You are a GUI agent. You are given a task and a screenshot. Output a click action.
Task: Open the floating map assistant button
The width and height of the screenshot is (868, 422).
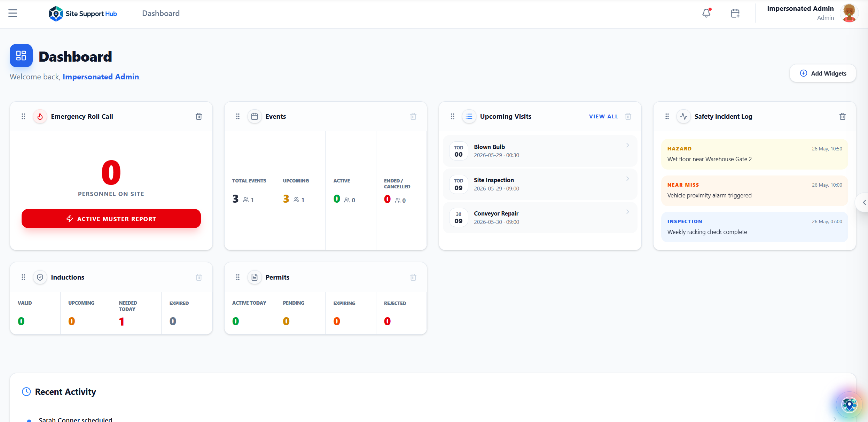tap(849, 405)
